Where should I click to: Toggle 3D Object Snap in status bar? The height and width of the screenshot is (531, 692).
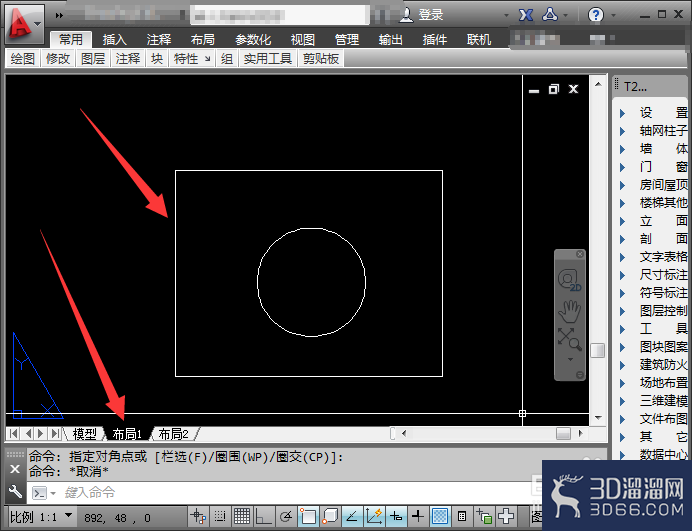(330, 516)
